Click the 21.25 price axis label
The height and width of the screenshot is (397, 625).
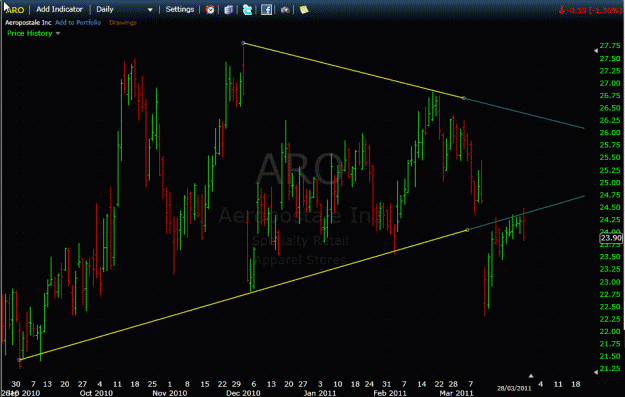click(610, 368)
